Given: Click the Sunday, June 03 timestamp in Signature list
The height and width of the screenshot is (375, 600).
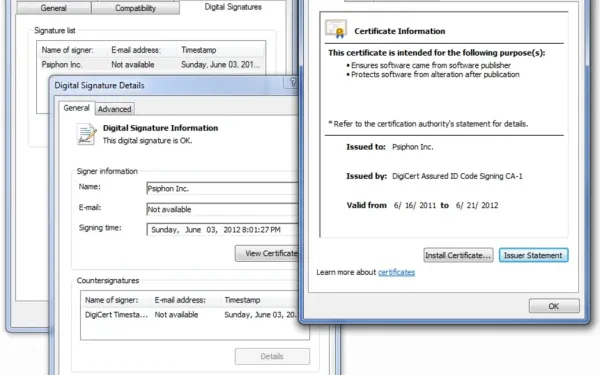Looking at the screenshot, I should (x=220, y=65).
